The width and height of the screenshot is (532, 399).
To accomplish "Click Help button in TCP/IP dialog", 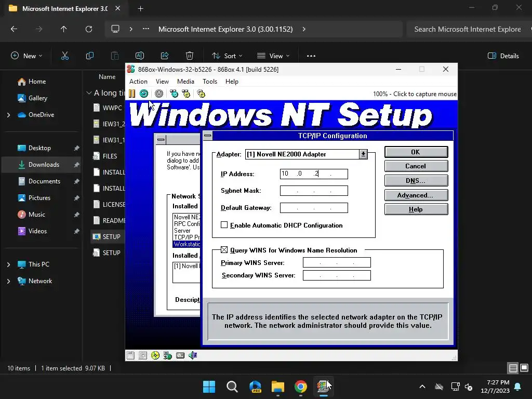I will (x=416, y=209).
